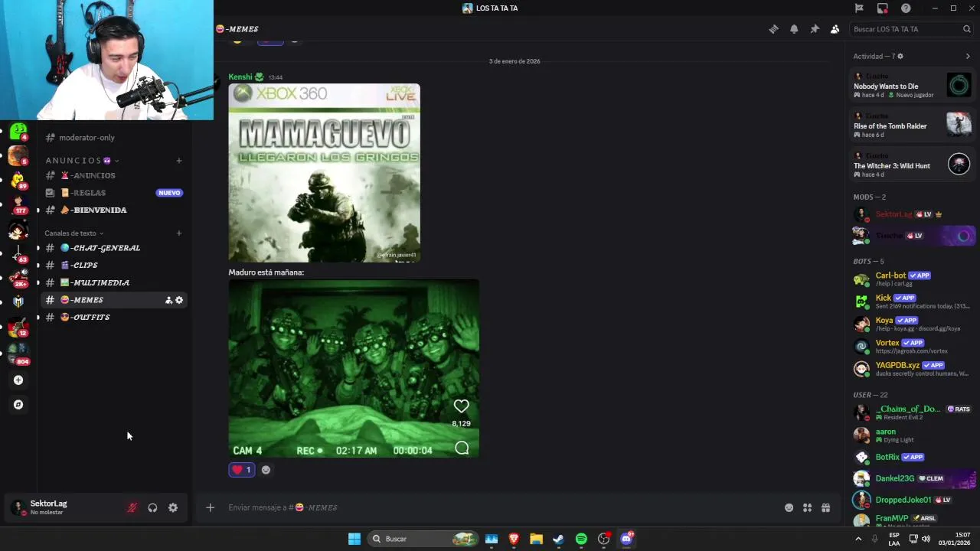This screenshot has width=980, height=551.
Task: Add a server with the plus icon
Action: tap(18, 380)
